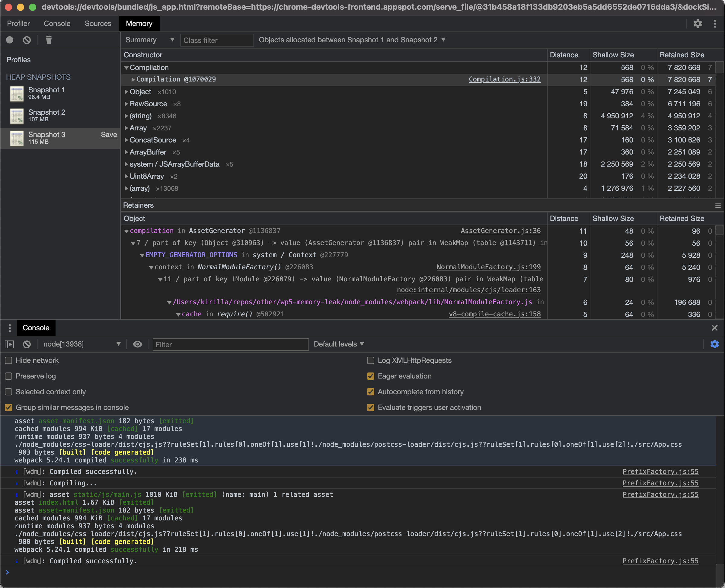The height and width of the screenshot is (588, 725).
Task: Clear all profiles with the block icon
Action: (27, 40)
